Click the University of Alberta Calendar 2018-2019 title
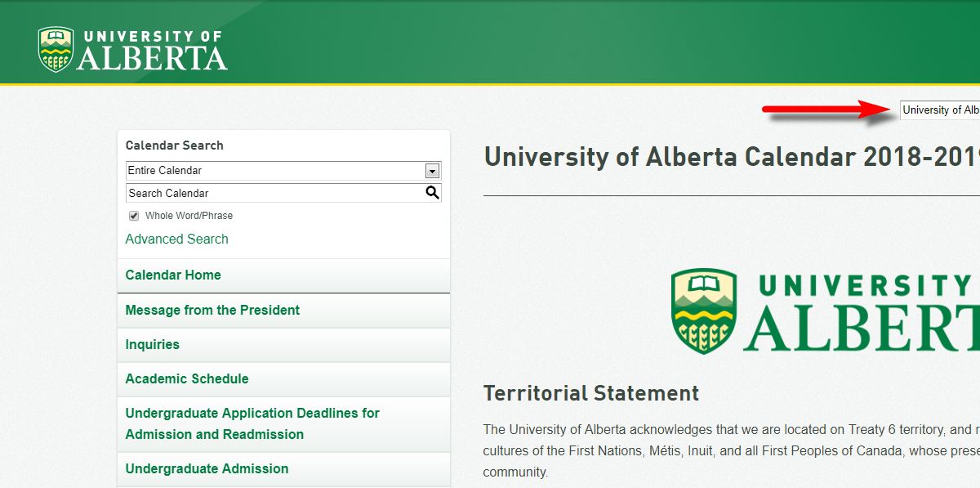Image resolution: width=980 pixels, height=488 pixels. (x=732, y=156)
